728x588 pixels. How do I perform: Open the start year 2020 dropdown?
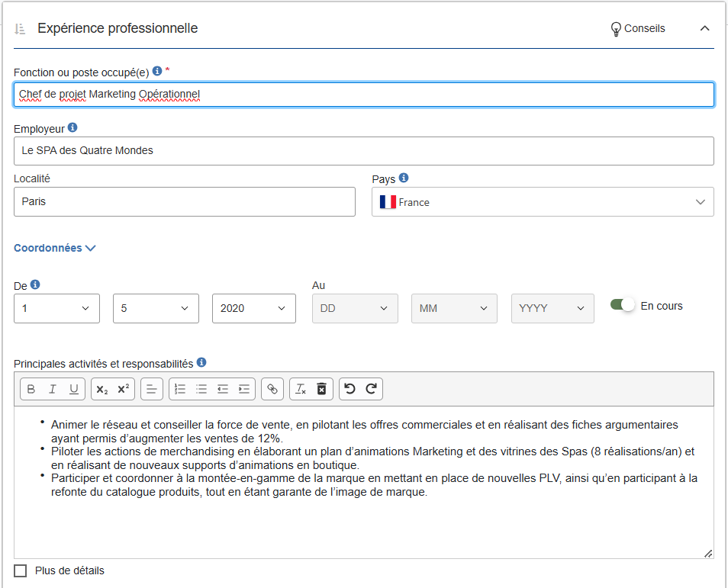(x=253, y=308)
